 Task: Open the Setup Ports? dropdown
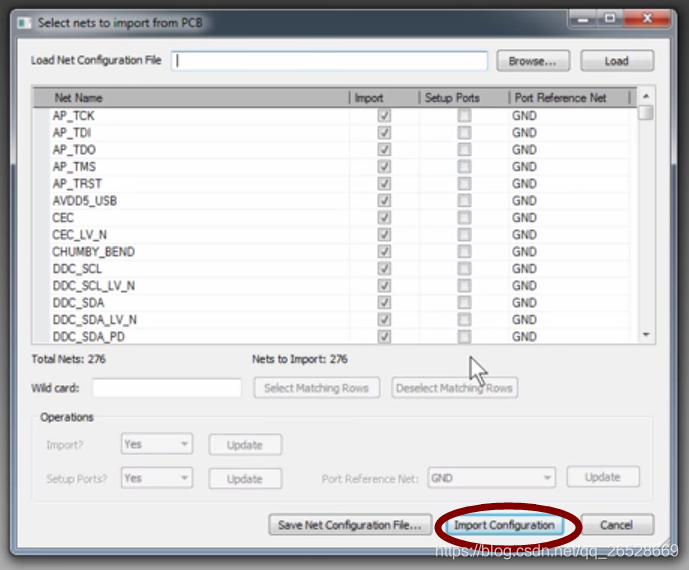tap(156, 479)
